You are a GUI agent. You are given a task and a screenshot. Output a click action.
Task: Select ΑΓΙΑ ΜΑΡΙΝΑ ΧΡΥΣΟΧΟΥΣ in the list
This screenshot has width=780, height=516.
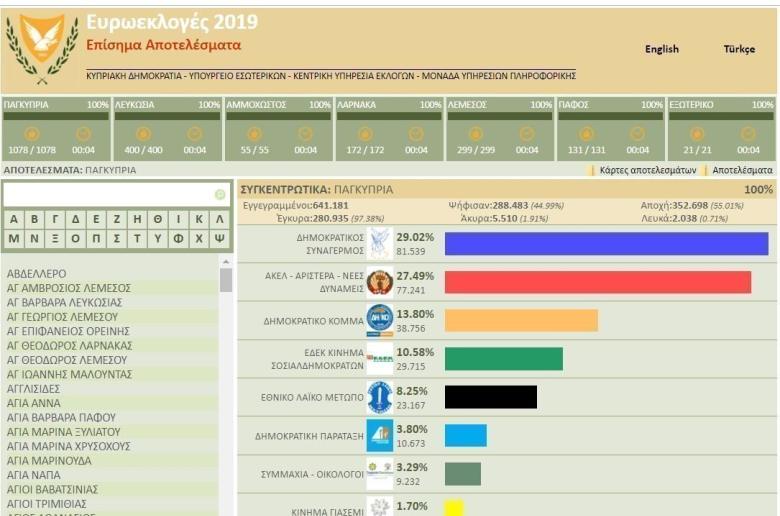pyautogui.click(x=69, y=446)
